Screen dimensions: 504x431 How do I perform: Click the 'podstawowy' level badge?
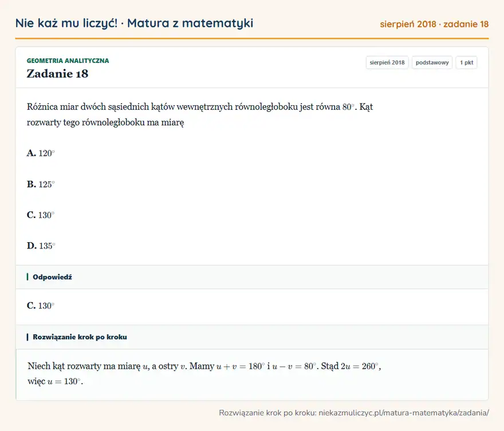tap(432, 62)
